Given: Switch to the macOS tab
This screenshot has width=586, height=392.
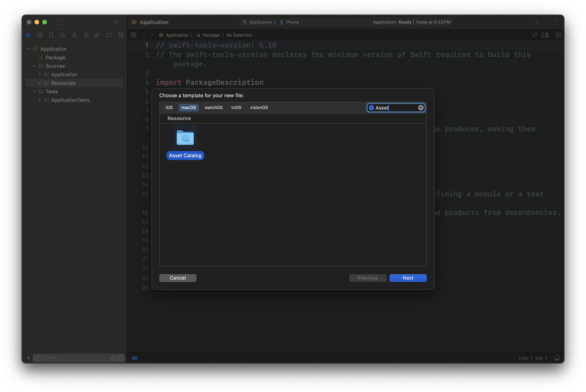Looking at the screenshot, I should click(189, 107).
